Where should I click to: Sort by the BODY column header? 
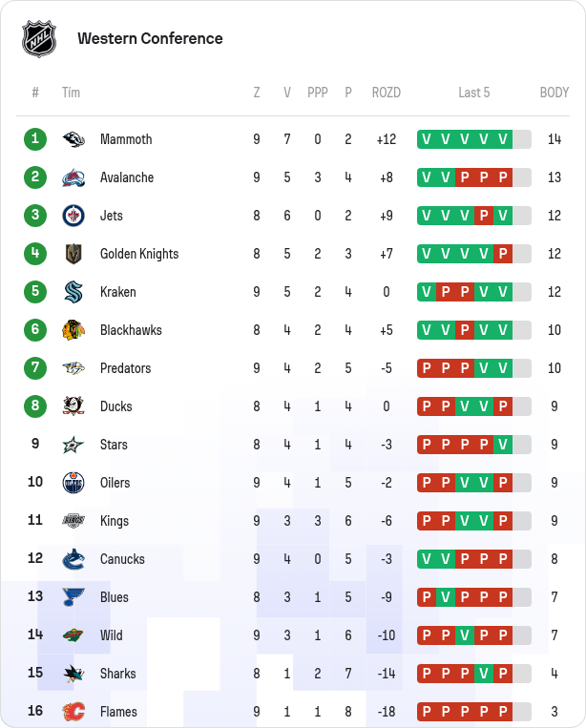[x=554, y=93]
